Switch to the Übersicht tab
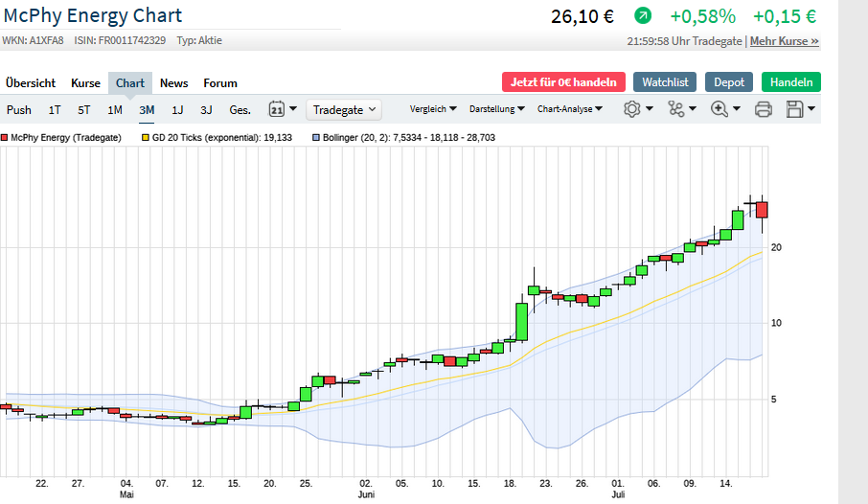Screen dimensions: 868x504 pyautogui.click(x=31, y=83)
